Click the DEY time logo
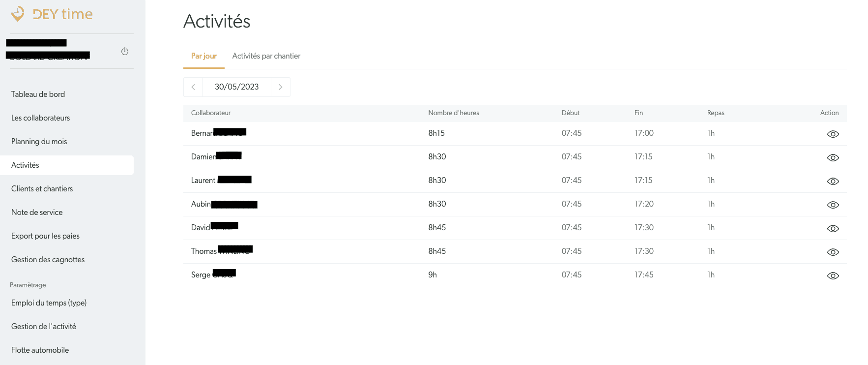The height and width of the screenshot is (365, 868). click(x=52, y=14)
